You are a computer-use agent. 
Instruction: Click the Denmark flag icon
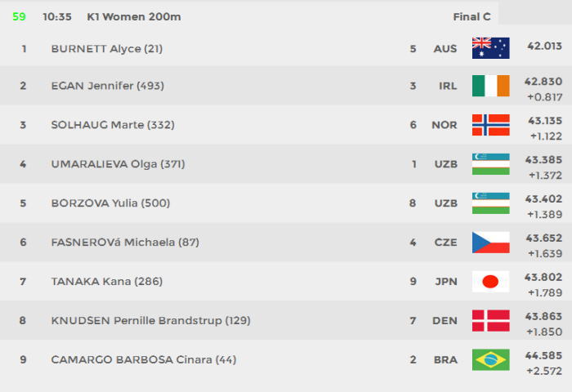coord(490,320)
